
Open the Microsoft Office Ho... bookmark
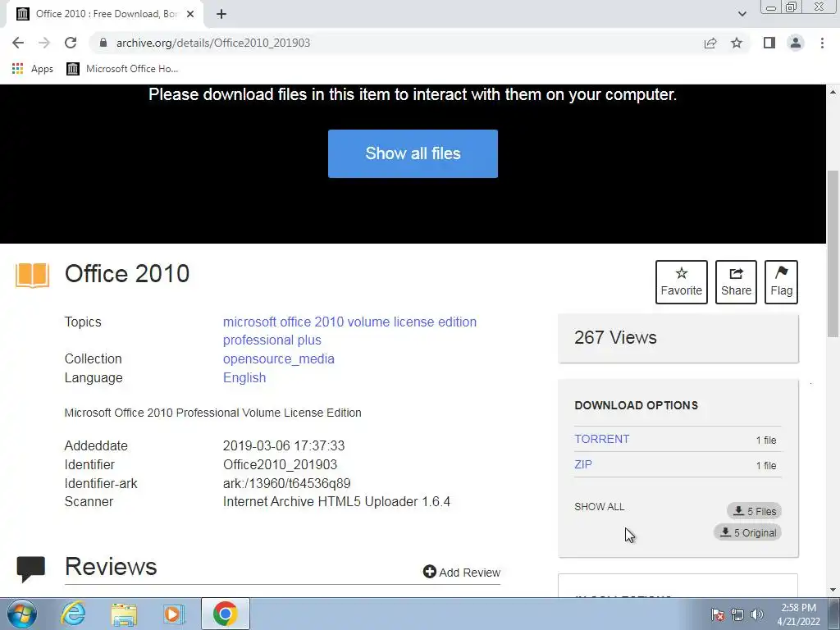tap(122, 69)
